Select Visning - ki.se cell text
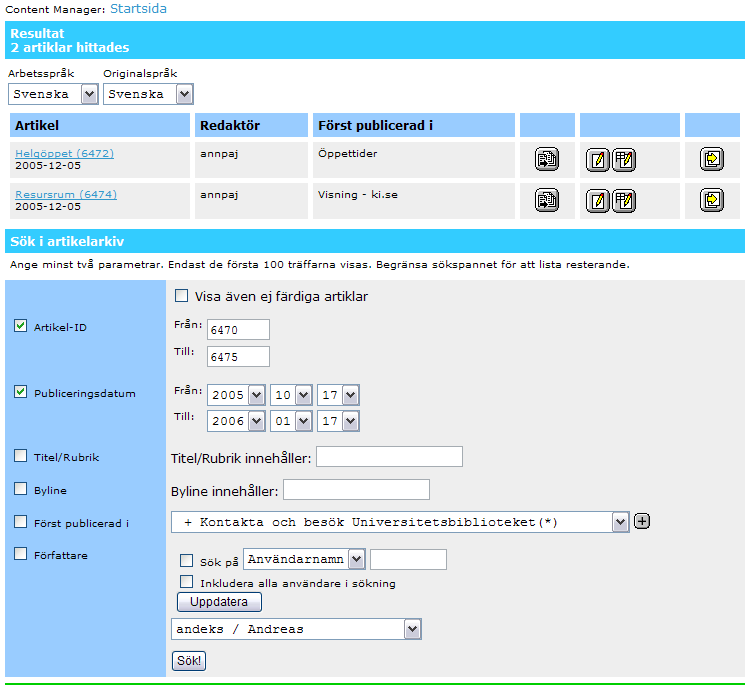This screenshot has width=748, height=687. click(x=358, y=195)
